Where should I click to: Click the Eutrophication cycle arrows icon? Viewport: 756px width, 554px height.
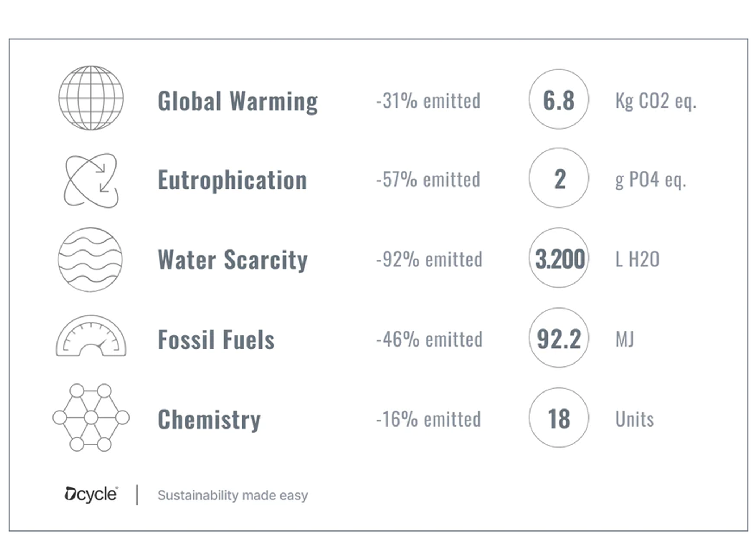click(x=91, y=180)
